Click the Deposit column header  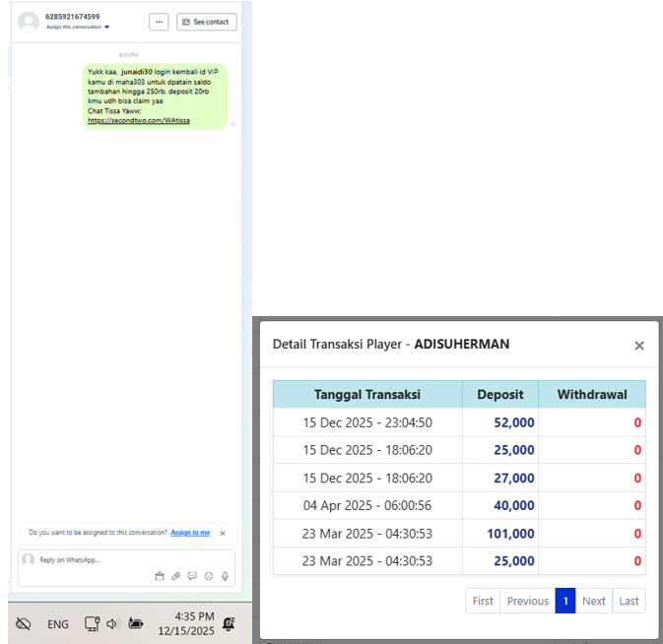(500, 394)
